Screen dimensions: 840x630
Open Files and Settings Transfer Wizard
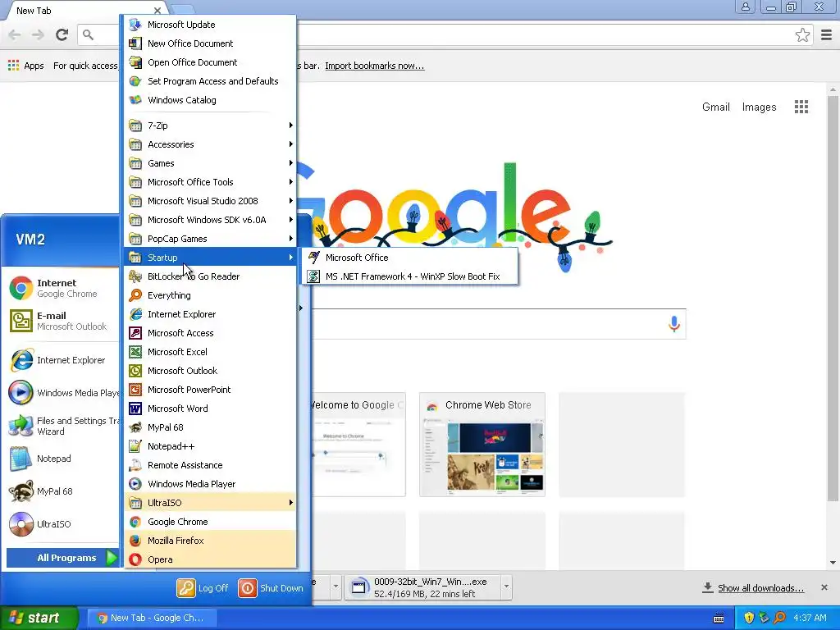pyautogui.click(x=62, y=426)
